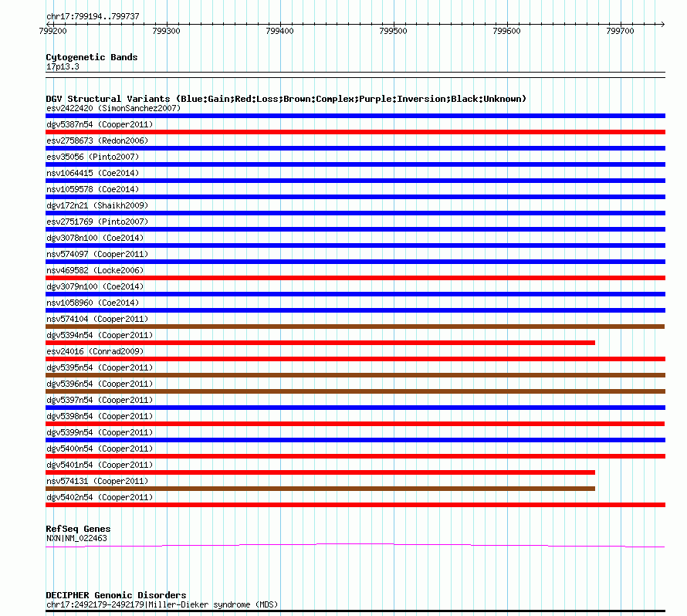Image resolution: width=687 pixels, height=616 pixels.
Task: Select esv2758673 (Redon2006) label
Action: [97, 140]
